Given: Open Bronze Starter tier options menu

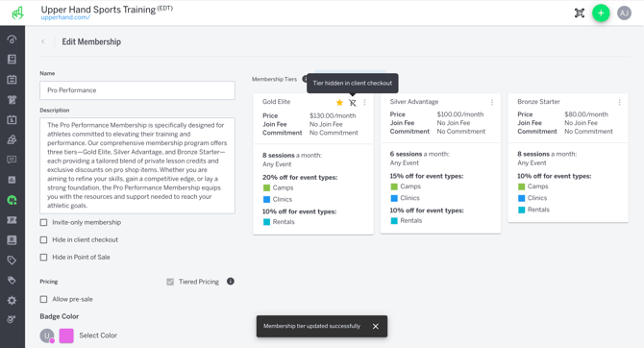Looking at the screenshot, I should click(619, 102).
